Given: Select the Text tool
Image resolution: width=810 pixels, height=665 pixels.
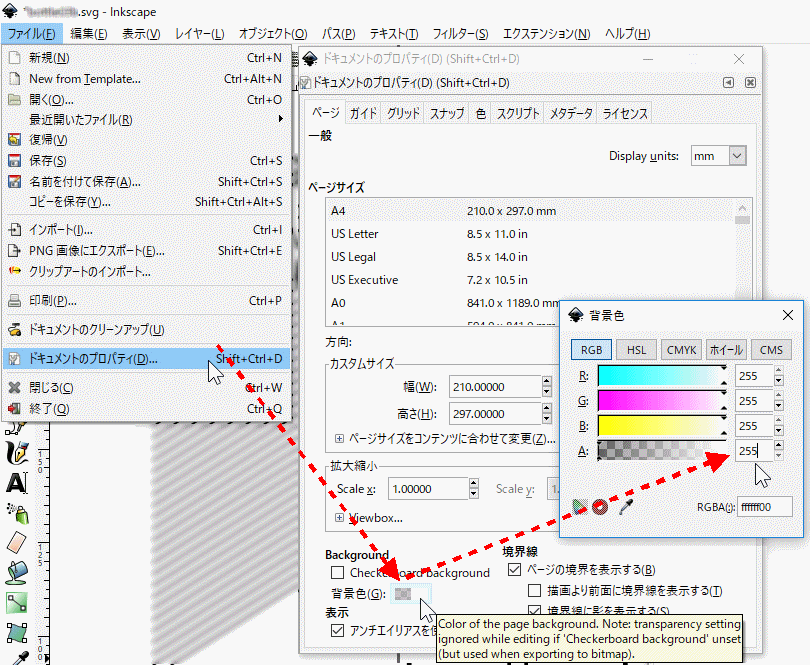Looking at the screenshot, I should coord(16,483).
